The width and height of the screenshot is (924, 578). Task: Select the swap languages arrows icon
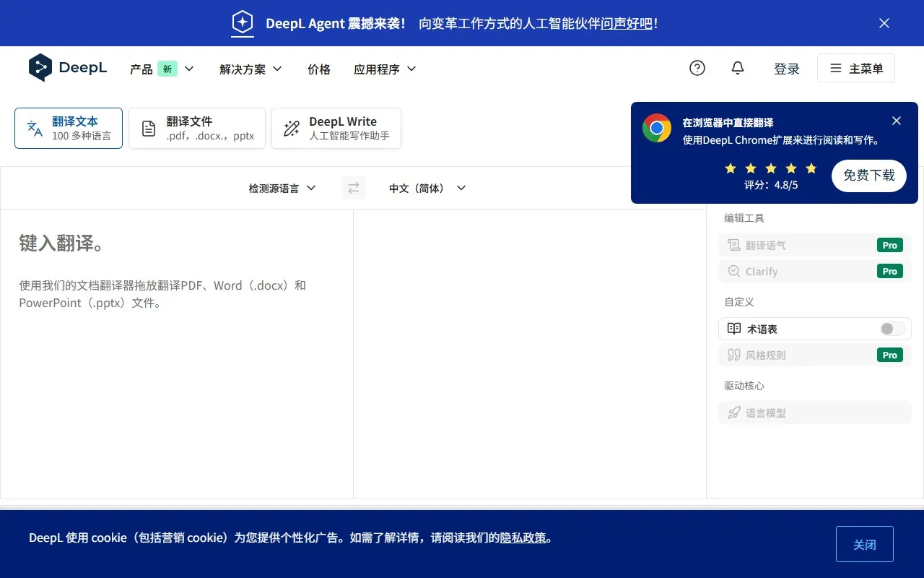tap(353, 188)
